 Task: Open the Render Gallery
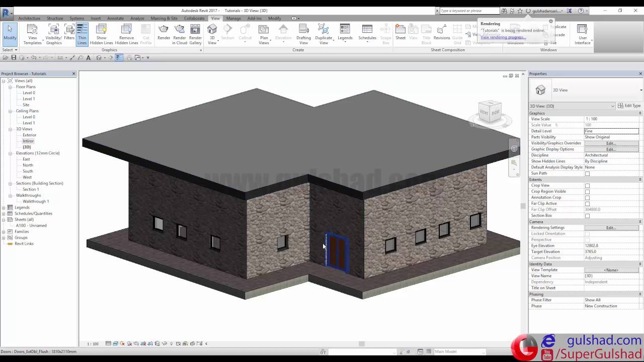point(195,34)
